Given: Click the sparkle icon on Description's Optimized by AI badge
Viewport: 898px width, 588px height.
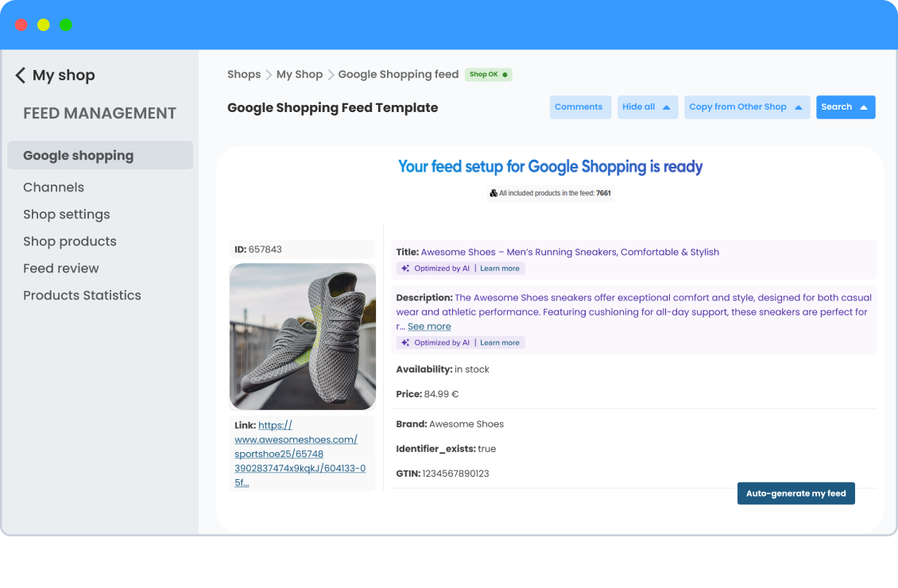Looking at the screenshot, I should 405,342.
